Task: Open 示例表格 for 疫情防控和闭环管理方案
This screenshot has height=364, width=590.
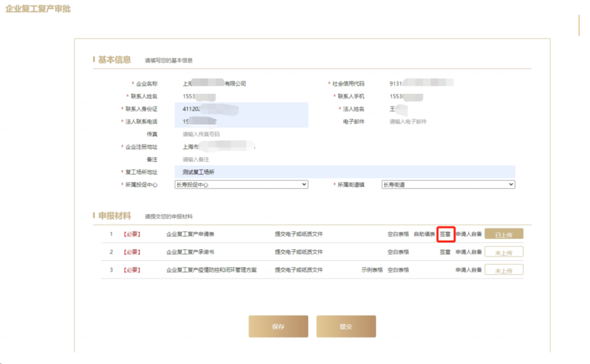Action: pyautogui.click(x=371, y=270)
